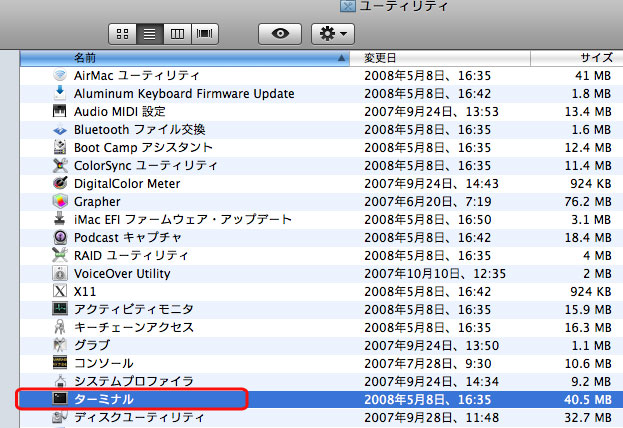Screen dimensions: 623x428
Task: Click the Audio MIDI 設定 icon
Action: (x=60, y=111)
